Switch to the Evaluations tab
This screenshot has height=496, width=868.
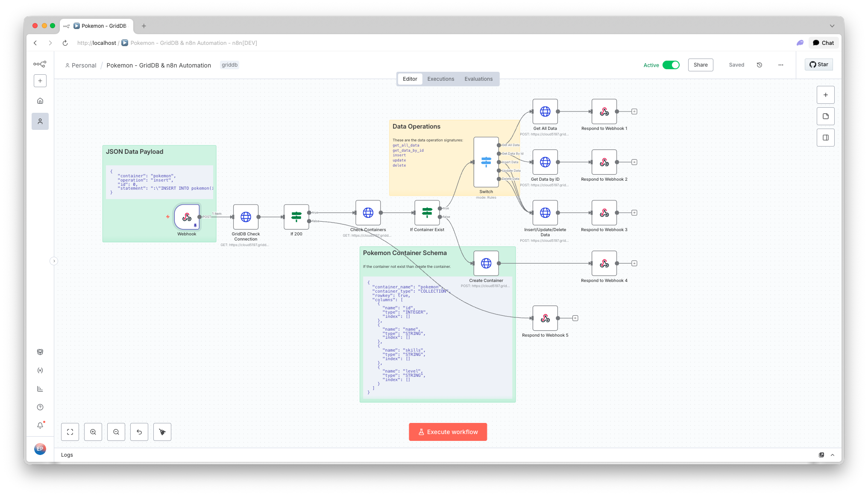(478, 79)
